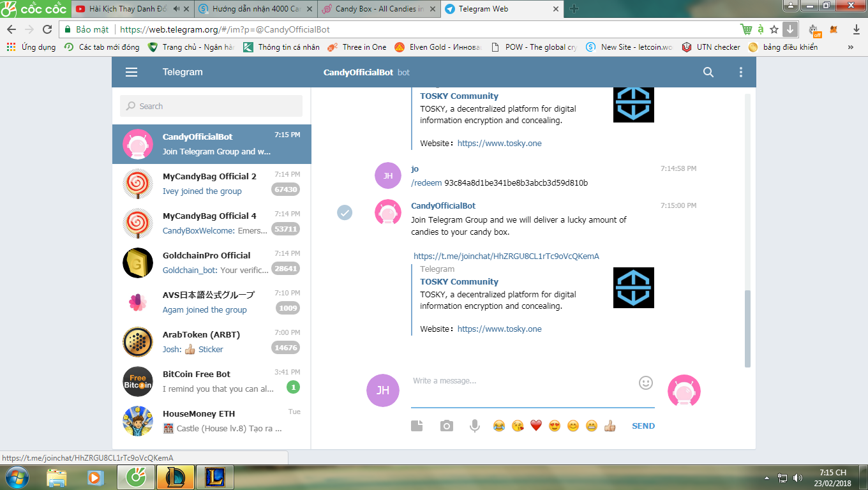Click the 28641 unread badge
The height and width of the screenshot is (490, 868).
pyautogui.click(x=285, y=269)
